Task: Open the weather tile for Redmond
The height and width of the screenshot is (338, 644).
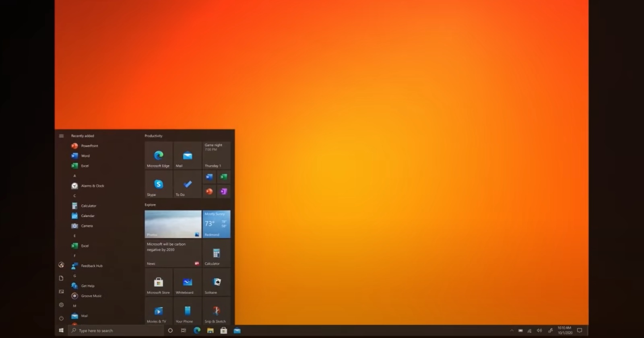Action: click(x=217, y=224)
